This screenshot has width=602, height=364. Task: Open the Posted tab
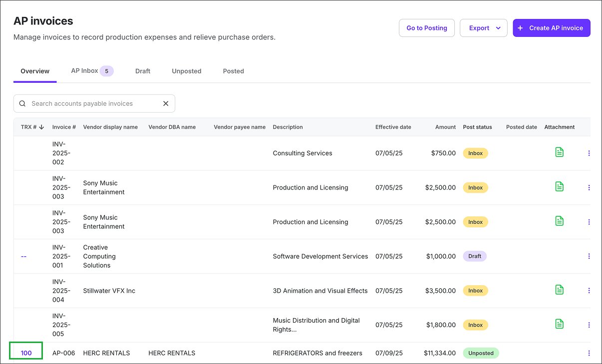[x=234, y=71]
